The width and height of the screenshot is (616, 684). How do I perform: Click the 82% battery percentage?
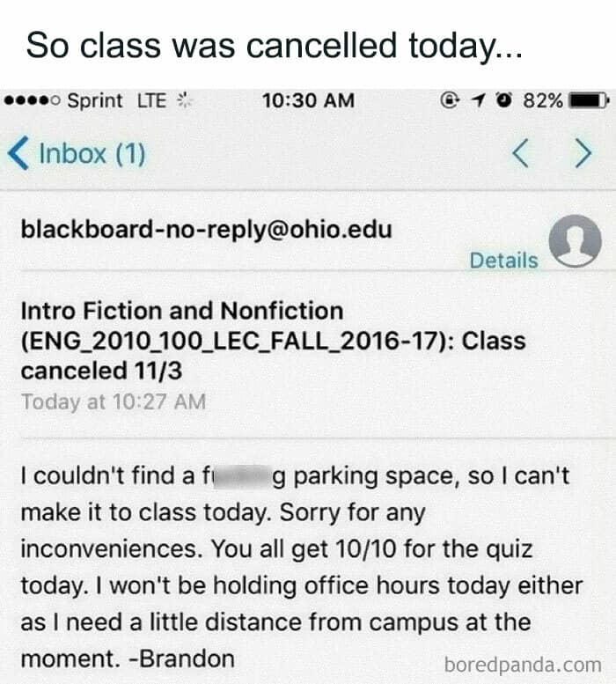(543, 100)
